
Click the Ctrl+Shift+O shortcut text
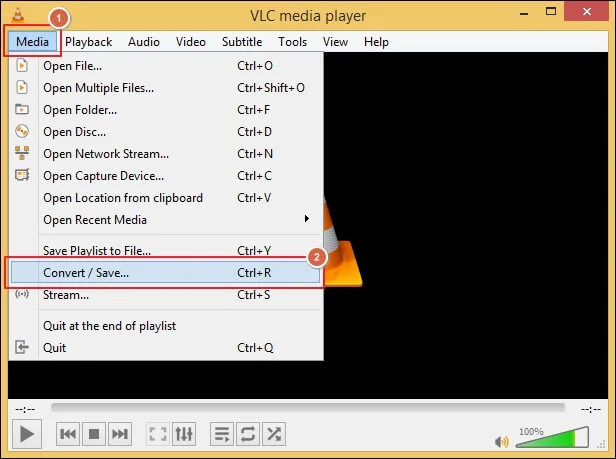coord(271,88)
